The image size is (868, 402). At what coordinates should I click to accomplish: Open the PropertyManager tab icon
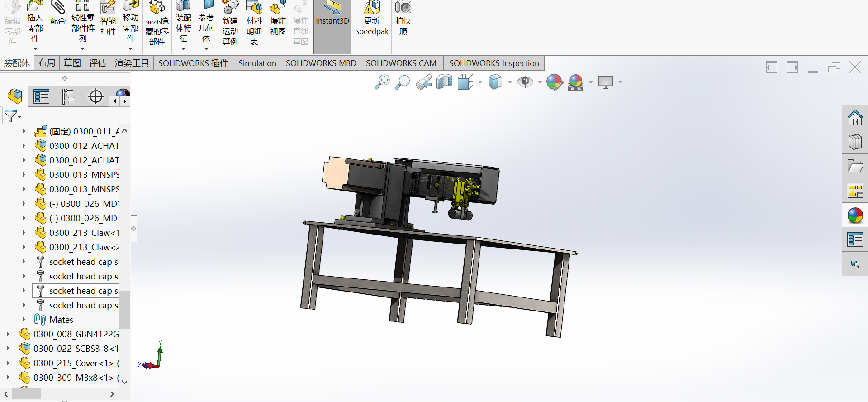tap(41, 96)
